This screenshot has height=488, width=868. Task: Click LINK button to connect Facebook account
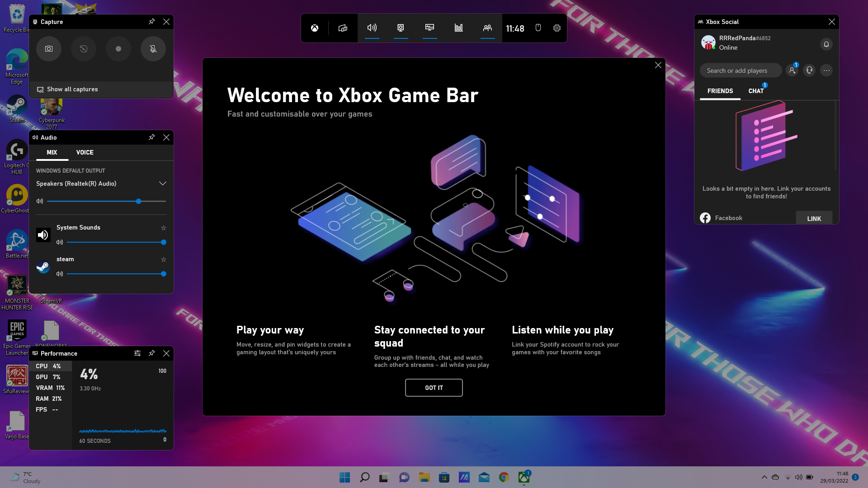(x=814, y=218)
